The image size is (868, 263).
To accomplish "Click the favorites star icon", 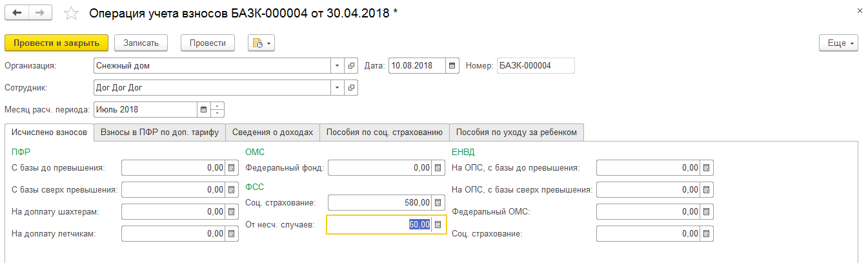I will 72,13.
